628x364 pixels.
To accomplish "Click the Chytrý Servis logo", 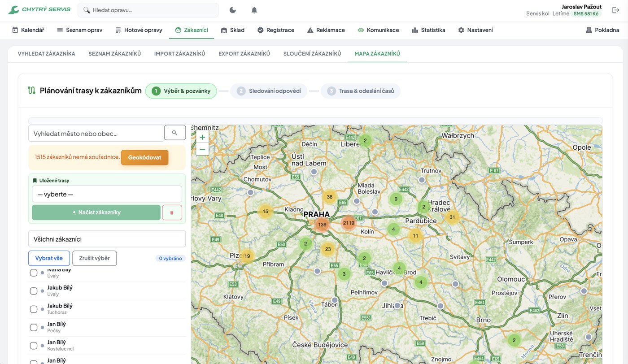I will [x=39, y=10].
